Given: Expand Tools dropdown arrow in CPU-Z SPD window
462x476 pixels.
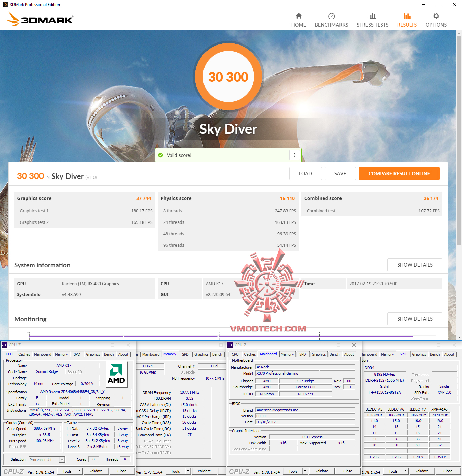Looking at the screenshot, I should tap(406, 471).
